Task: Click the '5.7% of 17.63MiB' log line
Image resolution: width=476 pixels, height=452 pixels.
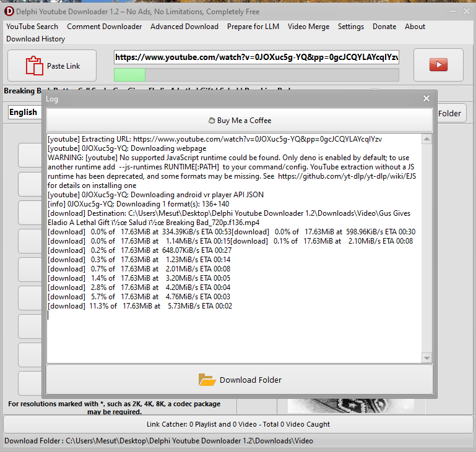Action: click(x=139, y=297)
